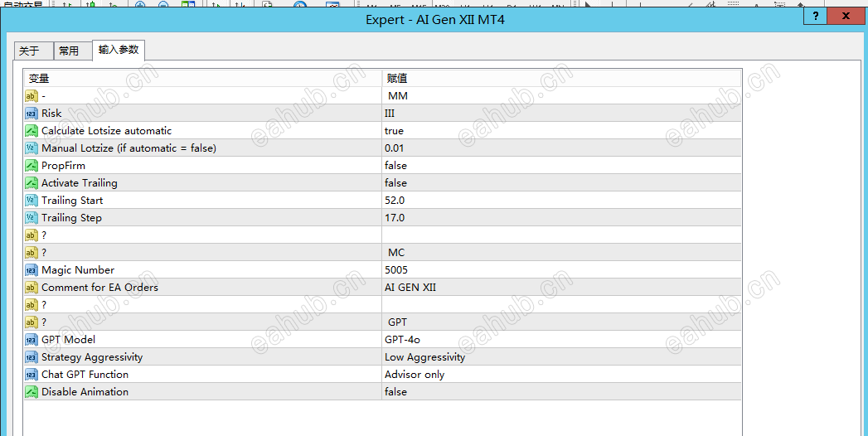Select the true value for Calculate Lotsize automatic
This screenshot has width=868, height=436.
click(394, 131)
